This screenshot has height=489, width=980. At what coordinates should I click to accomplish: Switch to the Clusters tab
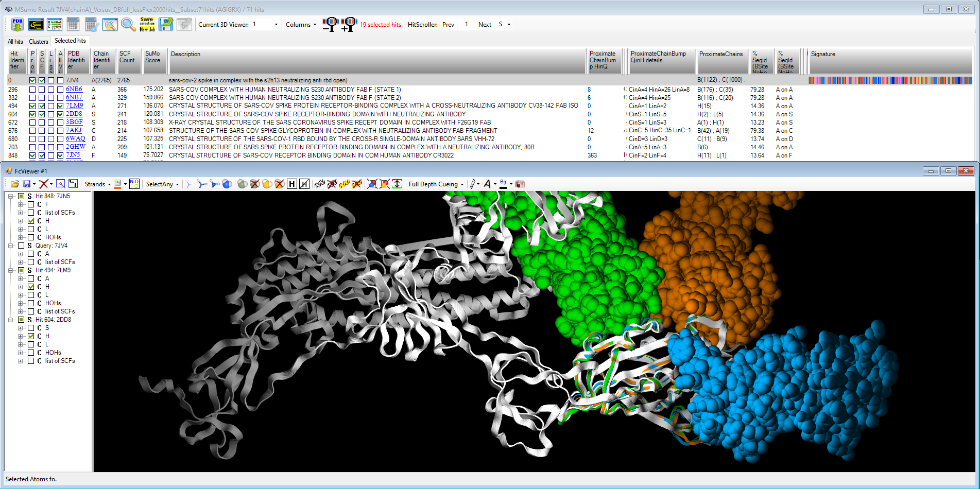pos(39,42)
